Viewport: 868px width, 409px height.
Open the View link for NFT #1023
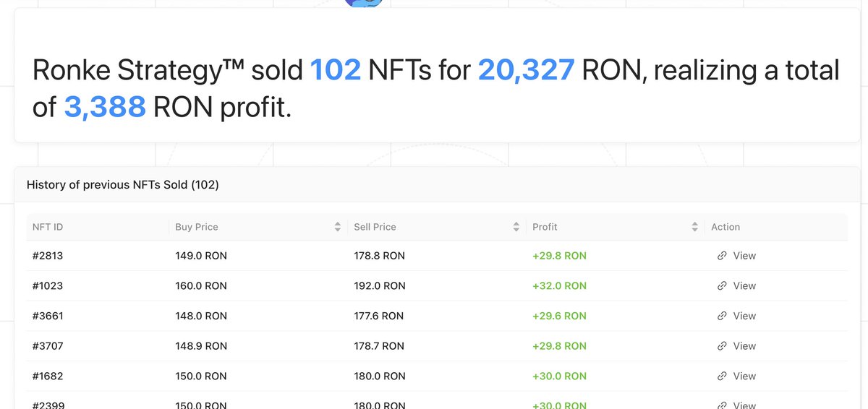(736, 286)
